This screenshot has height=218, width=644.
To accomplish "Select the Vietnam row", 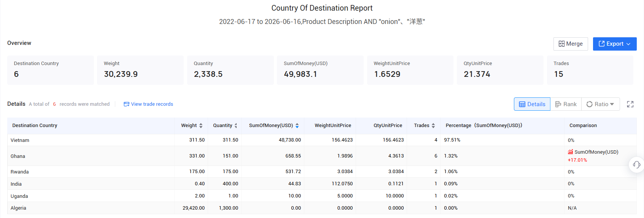I will coord(322,140).
